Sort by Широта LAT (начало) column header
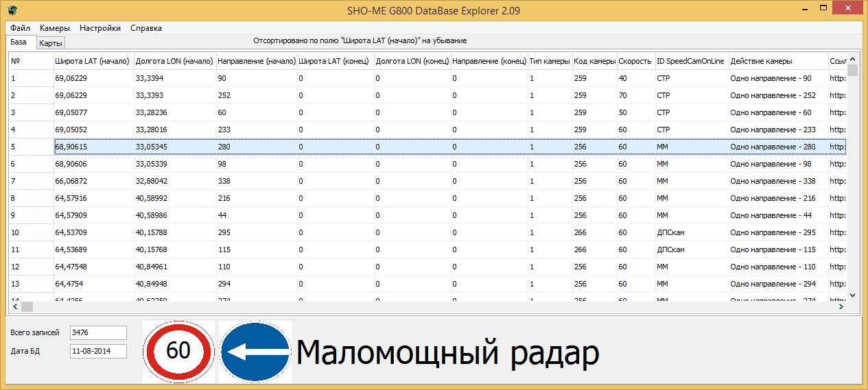 (x=94, y=61)
